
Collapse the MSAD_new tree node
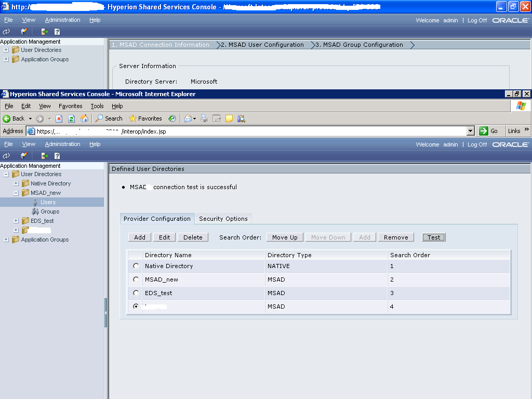click(16, 193)
